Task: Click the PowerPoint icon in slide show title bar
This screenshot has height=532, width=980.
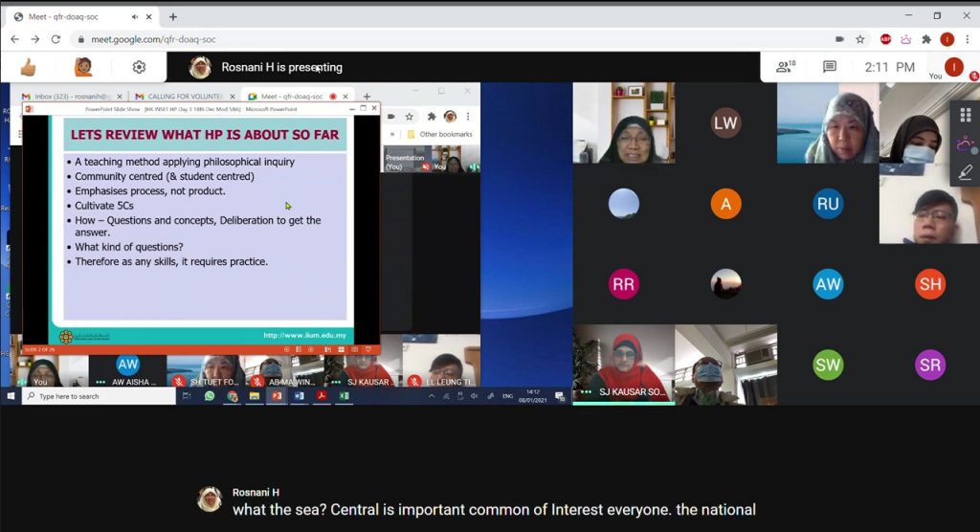Action: click(29, 109)
